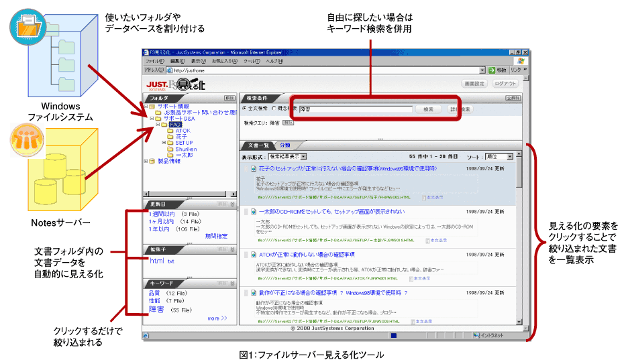
Task: Collapse the サポート情報 tree node
Action: pyautogui.click(x=146, y=107)
